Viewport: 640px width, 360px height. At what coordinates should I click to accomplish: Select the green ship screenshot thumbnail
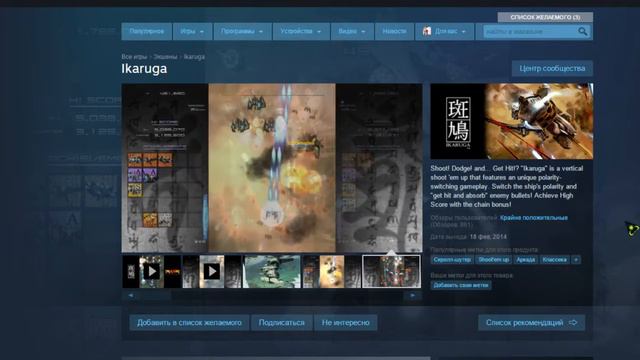[x=272, y=271]
